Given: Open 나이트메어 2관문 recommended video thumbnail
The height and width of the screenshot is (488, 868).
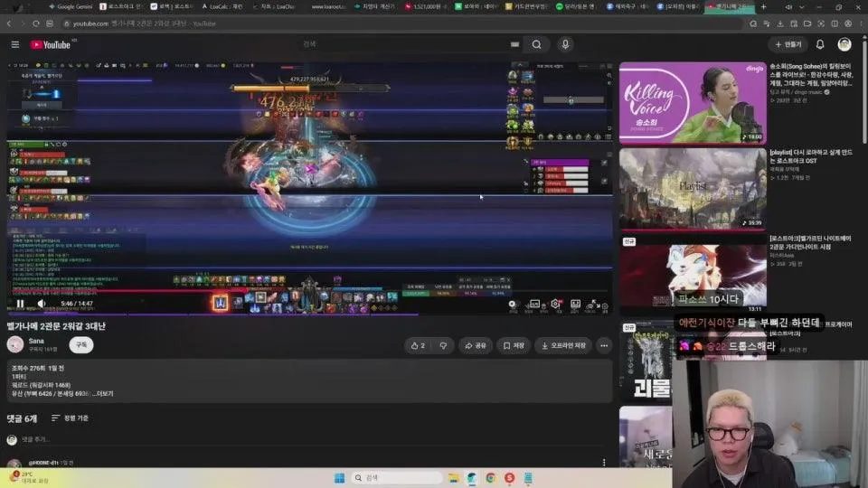Looking at the screenshot, I should (x=693, y=275).
